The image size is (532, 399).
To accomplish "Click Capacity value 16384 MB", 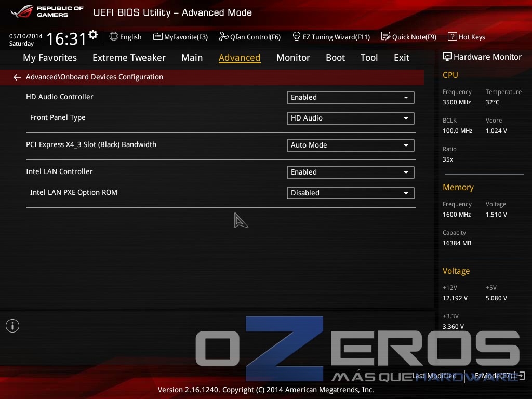I will coord(457,243).
